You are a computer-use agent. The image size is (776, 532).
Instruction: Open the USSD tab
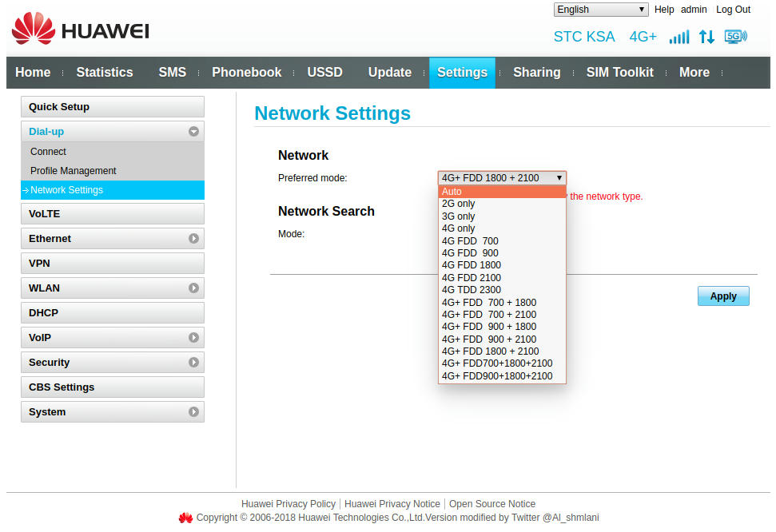tap(324, 72)
